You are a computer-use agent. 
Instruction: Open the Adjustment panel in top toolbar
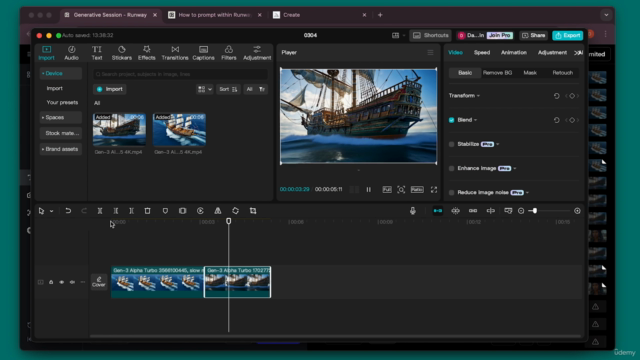point(257,53)
